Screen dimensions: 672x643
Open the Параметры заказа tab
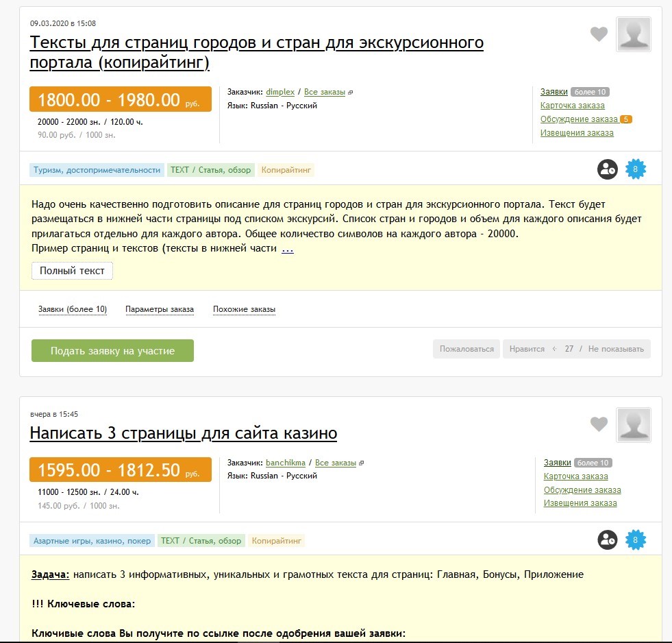(x=160, y=310)
